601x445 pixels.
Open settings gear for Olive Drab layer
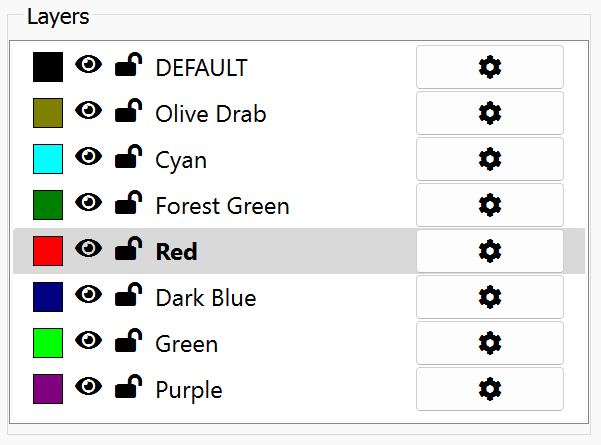click(490, 113)
